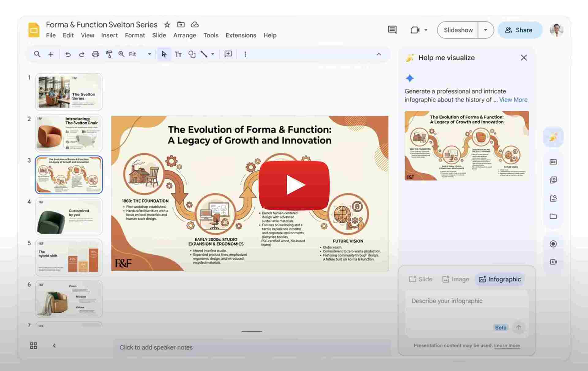This screenshot has height=371, width=588.
Task: Switch to Infographic generation mode
Action: (x=499, y=279)
